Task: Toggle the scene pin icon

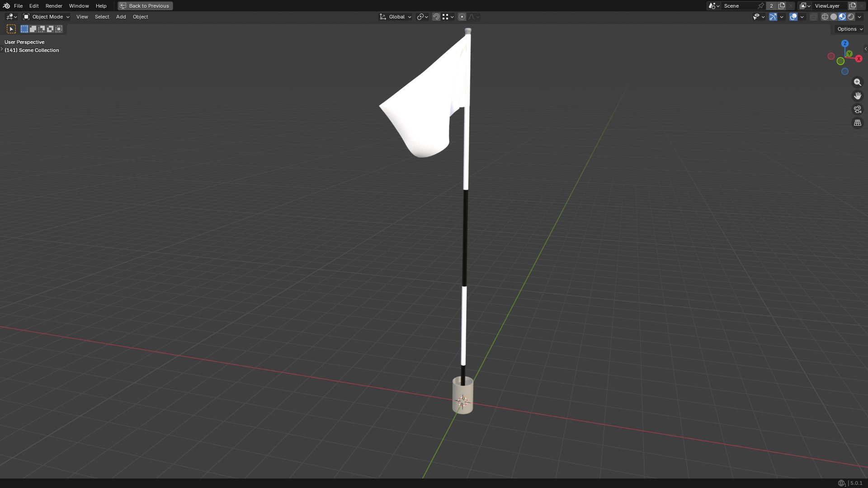Action: (761, 6)
